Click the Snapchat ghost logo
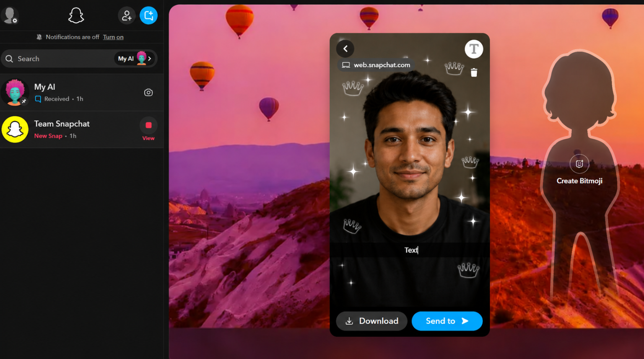Screen dimensions: 644x359 76,15
